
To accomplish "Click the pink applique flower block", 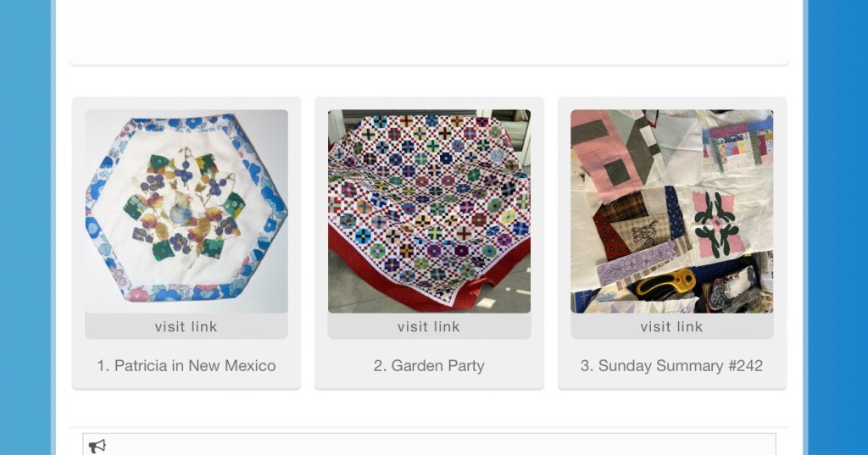I will pyautogui.click(x=716, y=223).
